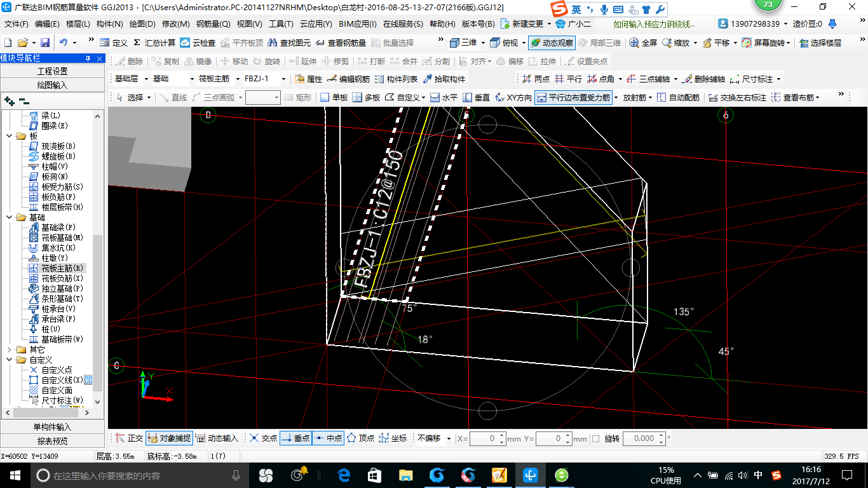This screenshot has height=488, width=868.
Task: Click 查看布筋 view layout button
Action: coord(795,97)
